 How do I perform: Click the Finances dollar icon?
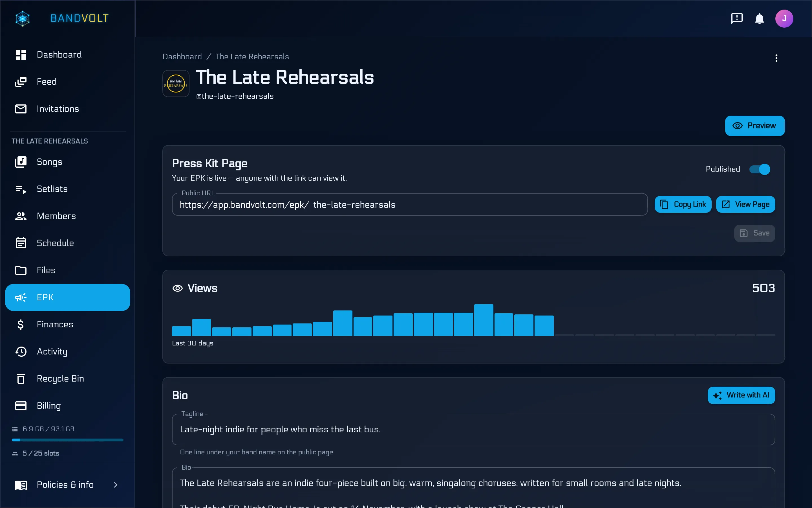coord(21,324)
